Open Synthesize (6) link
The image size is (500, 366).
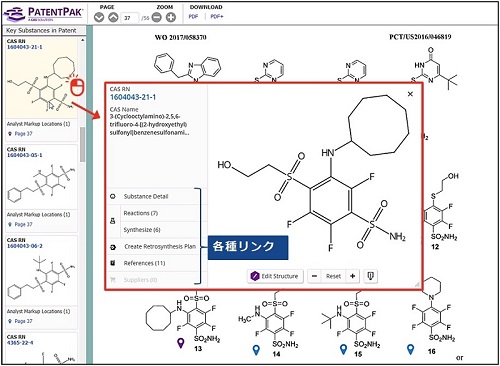pos(142,230)
